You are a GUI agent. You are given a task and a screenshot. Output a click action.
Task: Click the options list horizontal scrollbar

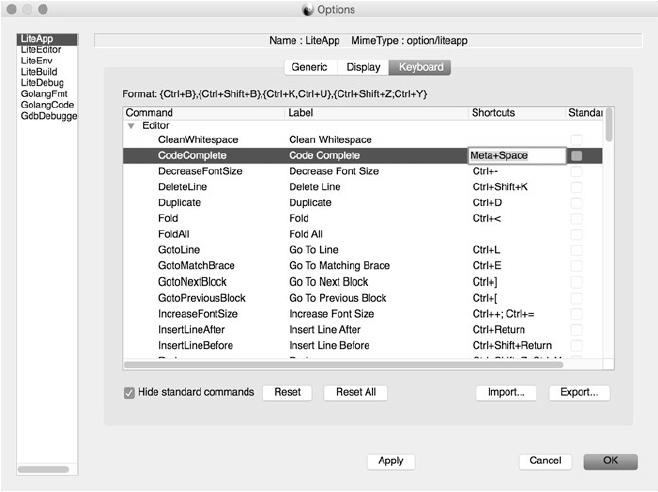click(x=43, y=469)
